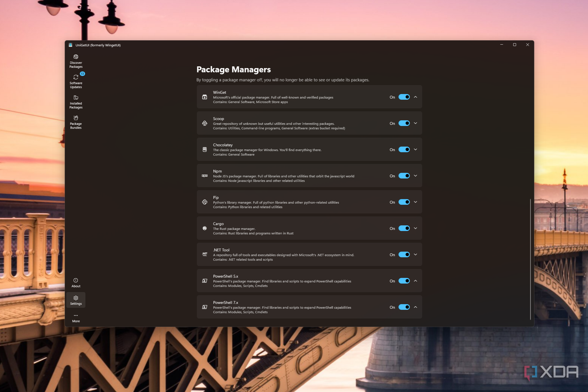Viewport: 588px width, 392px height.
Task: Open the Settings page from sidebar
Action: point(75,300)
